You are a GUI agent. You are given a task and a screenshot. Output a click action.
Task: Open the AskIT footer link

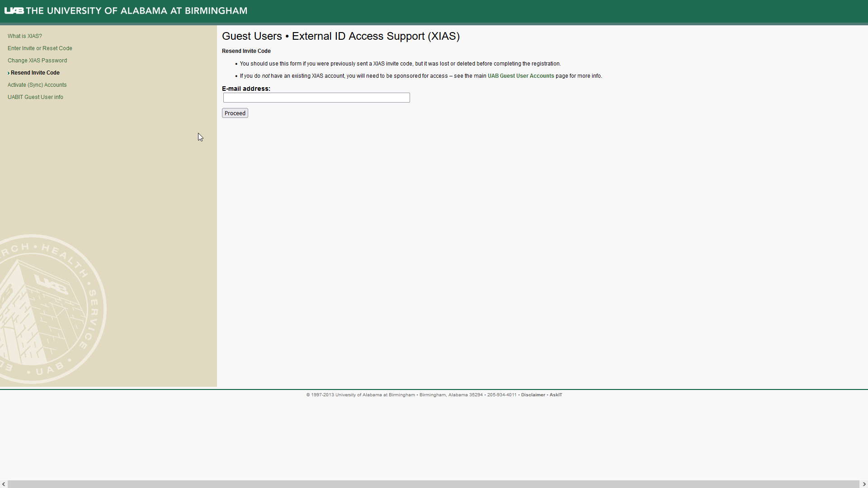556,395
